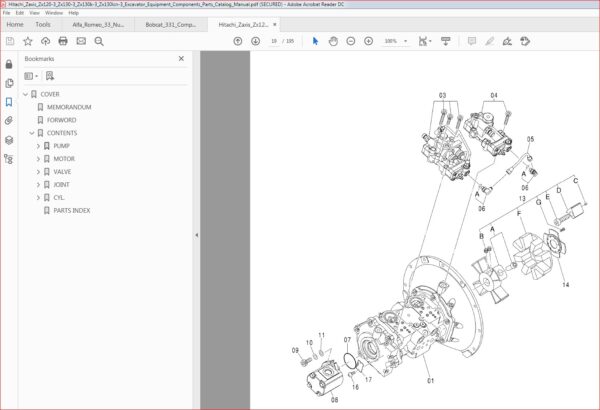Zoom out with minus button

point(351,41)
